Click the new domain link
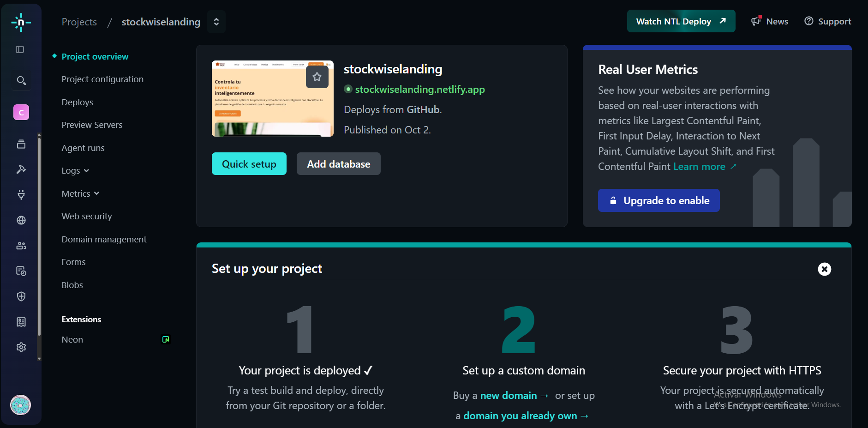This screenshot has width=868, height=428. point(514,396)
